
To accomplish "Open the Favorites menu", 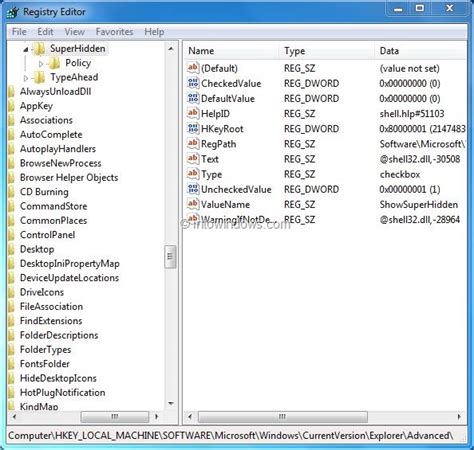I will click(x=114, y=32).
